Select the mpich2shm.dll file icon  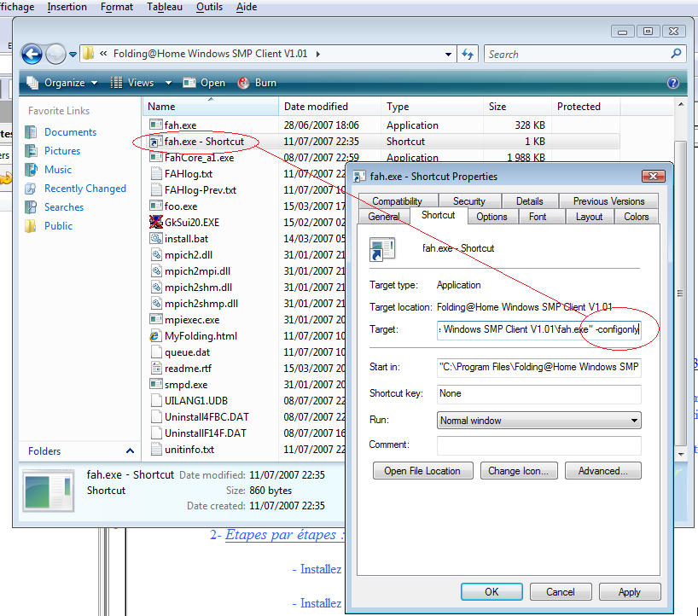tap(156, 287)
